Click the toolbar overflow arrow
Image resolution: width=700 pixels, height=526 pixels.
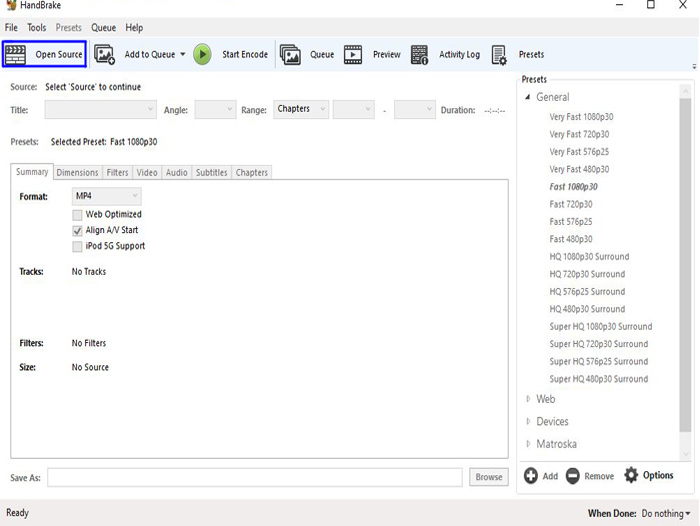[694, 67]
